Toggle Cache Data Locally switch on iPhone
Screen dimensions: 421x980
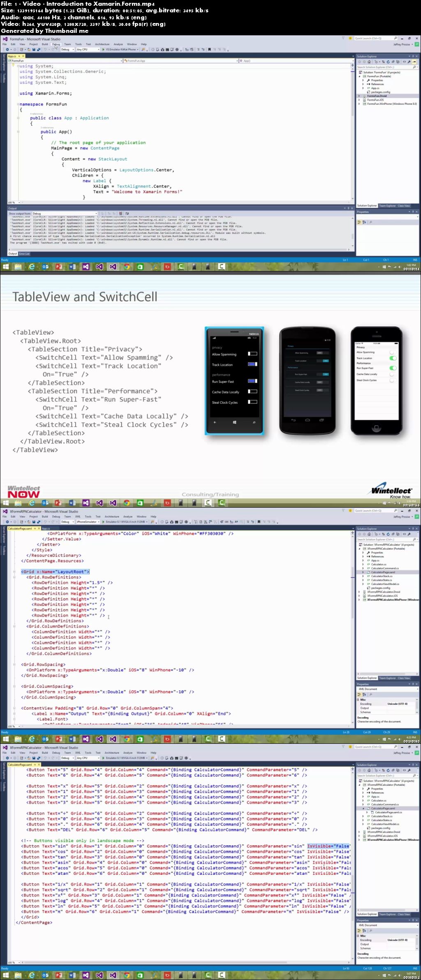pos(393,374)
